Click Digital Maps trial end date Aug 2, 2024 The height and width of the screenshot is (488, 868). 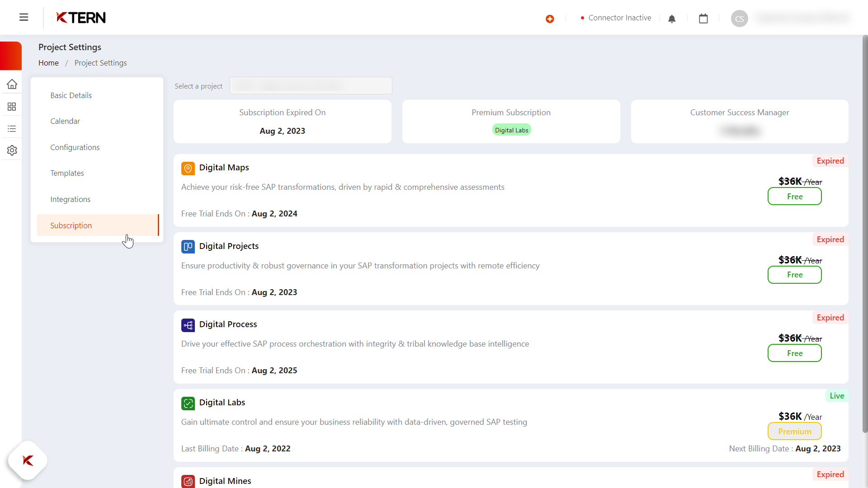pos(274,213)
